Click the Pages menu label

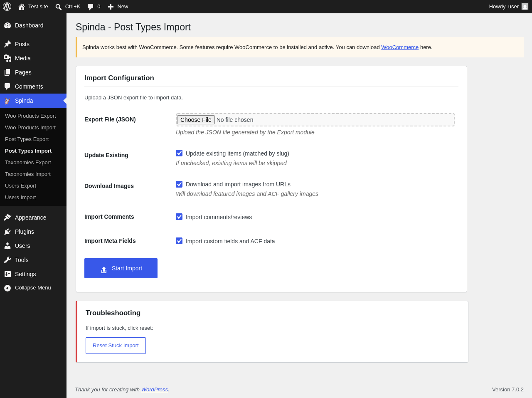23,72
